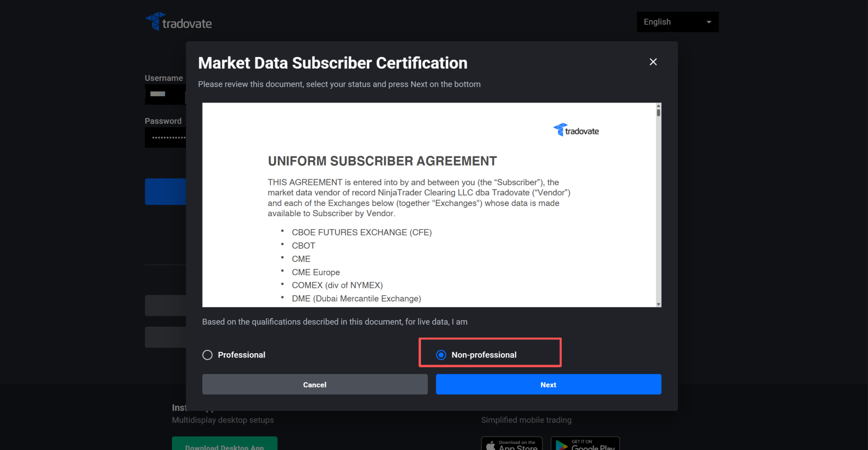The image size is (868, 450).
Task: Open the English language dropdown
Action: pyautogui.click(x=677, y=22)
